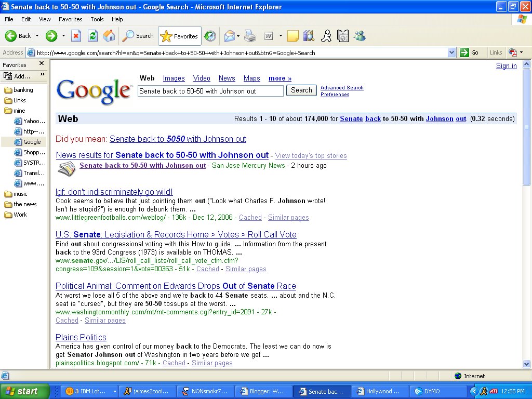The height and width of the screenshot is (399, 532).
Task: Expand hidden tray icons arrow
Action: click(474, 391)
